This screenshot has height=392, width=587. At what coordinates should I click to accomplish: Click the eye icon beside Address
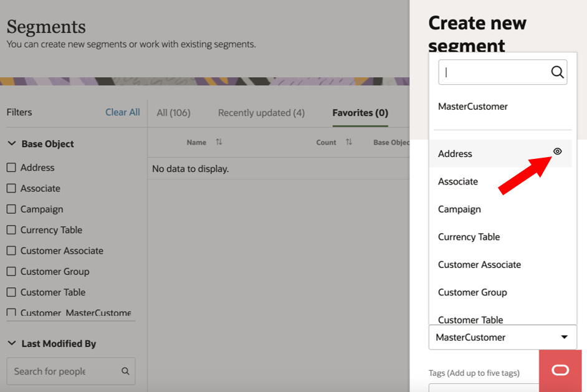(558, 151)
